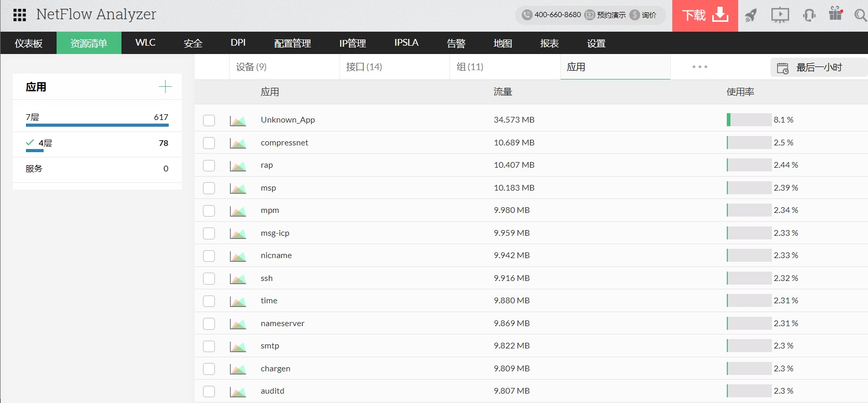Click the usage bar for compressnet
The image size is (868, 403).
click(749, 142)
